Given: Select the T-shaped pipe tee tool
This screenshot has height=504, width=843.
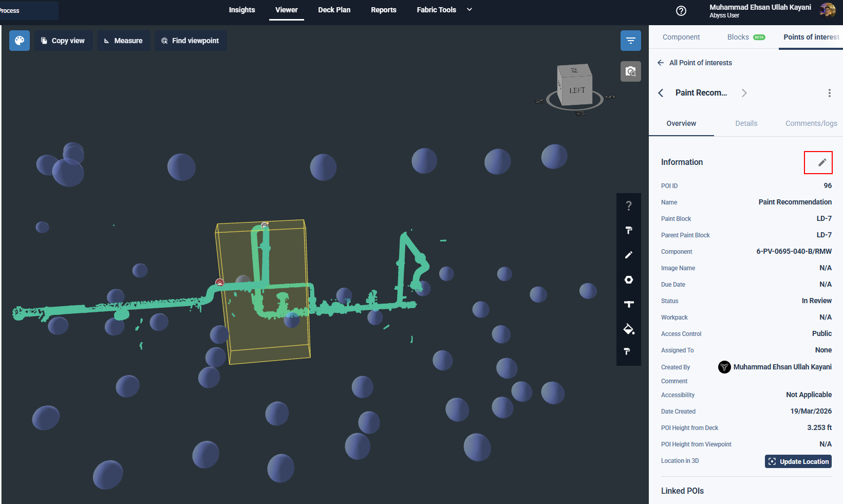Looking at the screenshot, I should pyautogui.click(x=628, y=304).
